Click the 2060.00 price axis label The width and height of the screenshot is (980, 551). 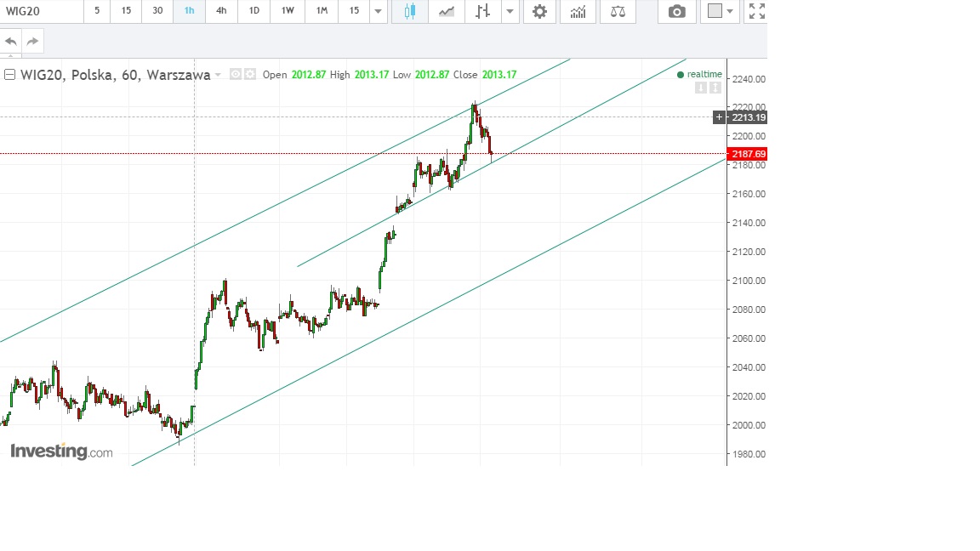point(749,338)
